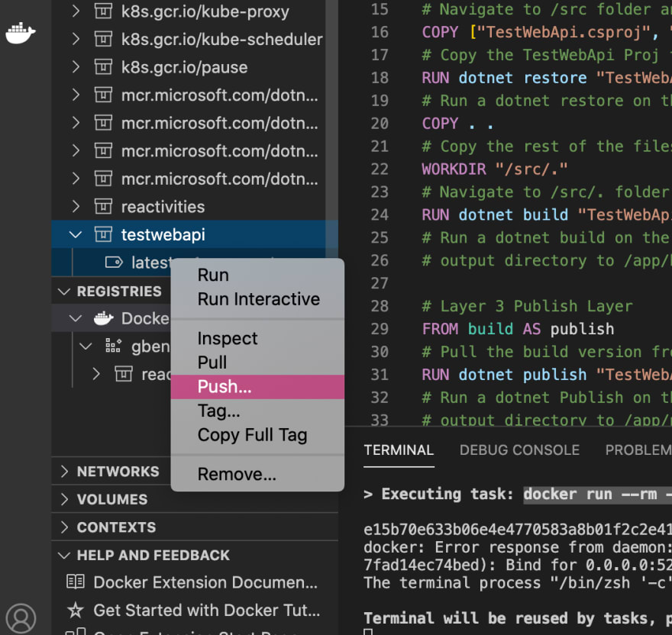Viewport: 672px width, 635px height.
Task: Choose Remove... in the context menu
Action: tap(257, 474)
